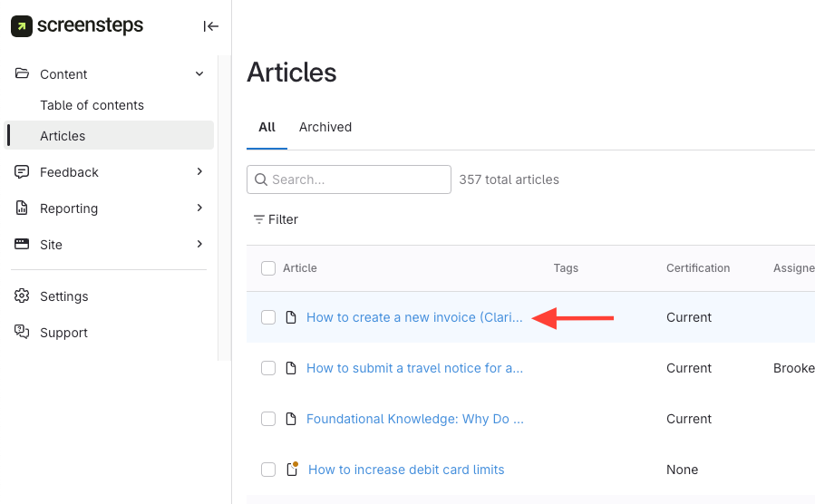
Task: Click the Support chat icon
Action: 23,333
